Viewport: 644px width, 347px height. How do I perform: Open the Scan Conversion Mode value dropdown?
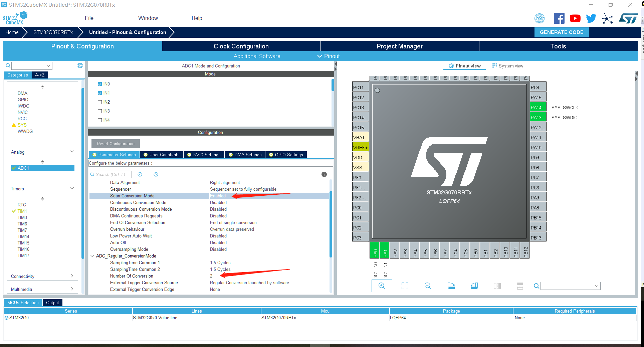(269, 196)
